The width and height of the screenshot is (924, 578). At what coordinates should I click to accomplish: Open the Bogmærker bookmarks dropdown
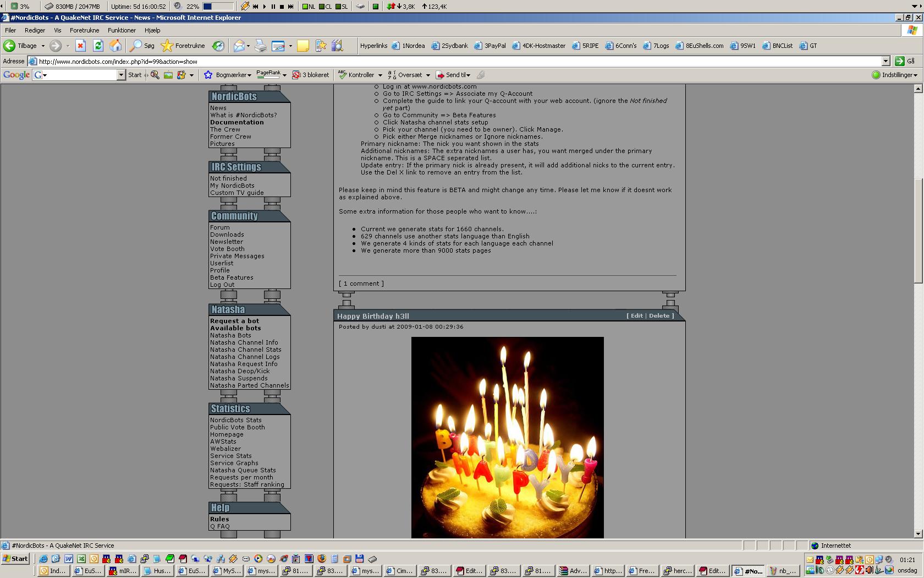[x=228, y=75]
